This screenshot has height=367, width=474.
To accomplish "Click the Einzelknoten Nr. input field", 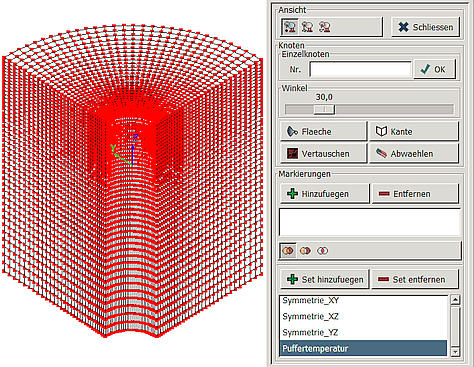I will pos(360,69).
